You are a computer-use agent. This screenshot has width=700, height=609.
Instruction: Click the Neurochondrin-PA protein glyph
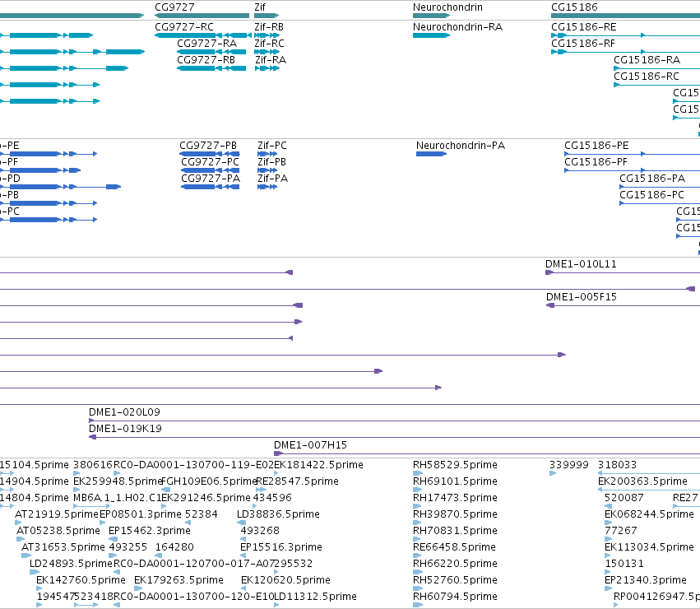(x=431, y=154)
